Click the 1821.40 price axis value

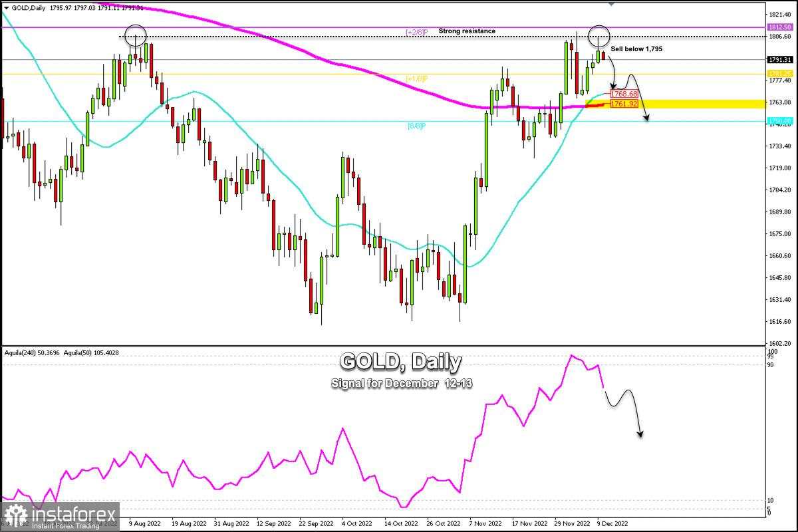coord(779,15)
